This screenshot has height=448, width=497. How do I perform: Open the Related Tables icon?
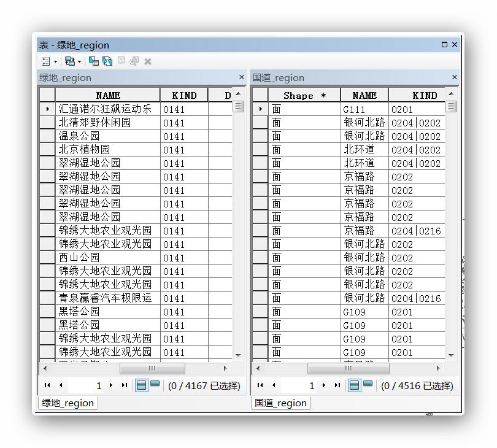pos(70,61)
